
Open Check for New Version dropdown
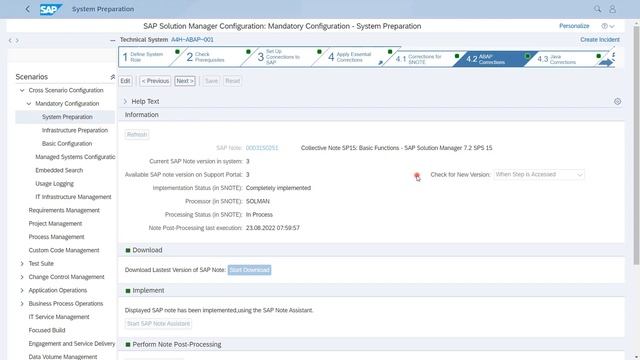[539, 175]
